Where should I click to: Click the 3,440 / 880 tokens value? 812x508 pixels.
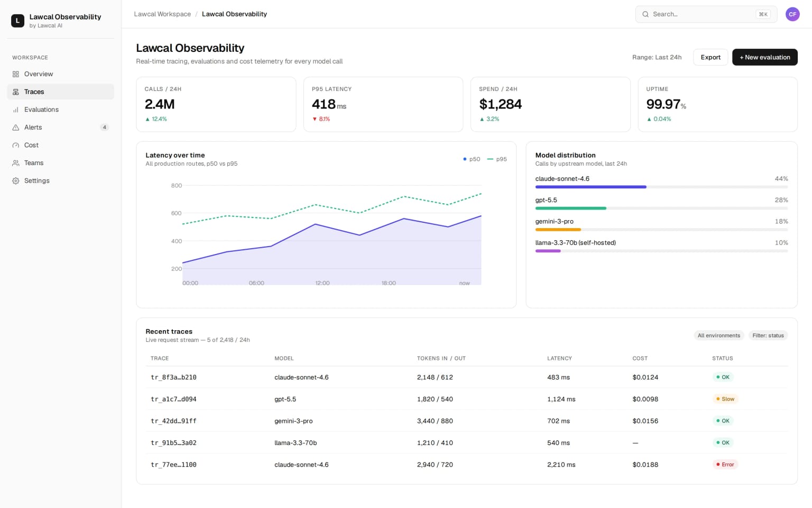click(435, 421)
